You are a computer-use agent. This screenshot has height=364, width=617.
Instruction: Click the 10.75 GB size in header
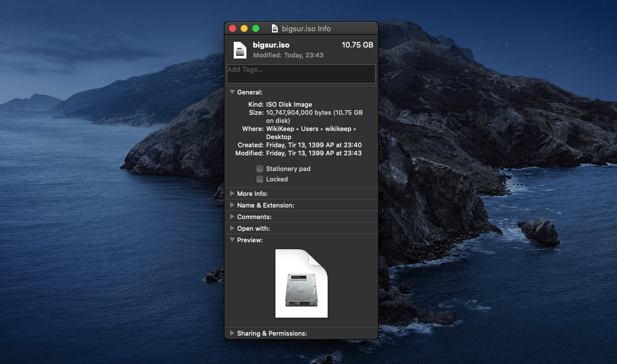click(x=357, y=45)
